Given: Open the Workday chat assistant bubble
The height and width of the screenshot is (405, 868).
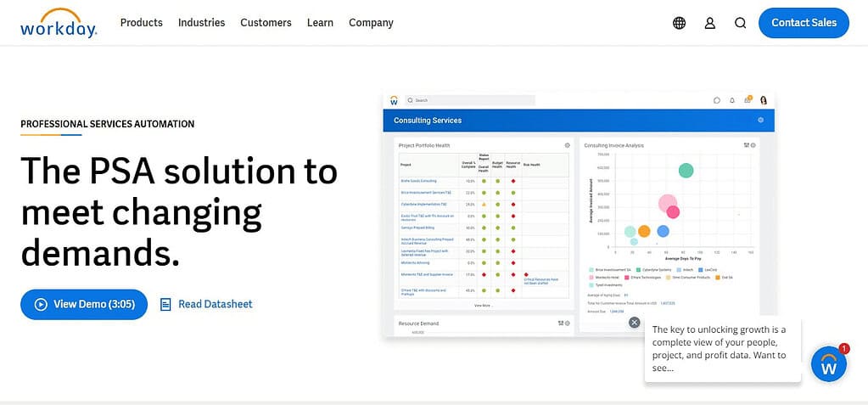Looking at the screenshot, I should (x=829, y=364).
